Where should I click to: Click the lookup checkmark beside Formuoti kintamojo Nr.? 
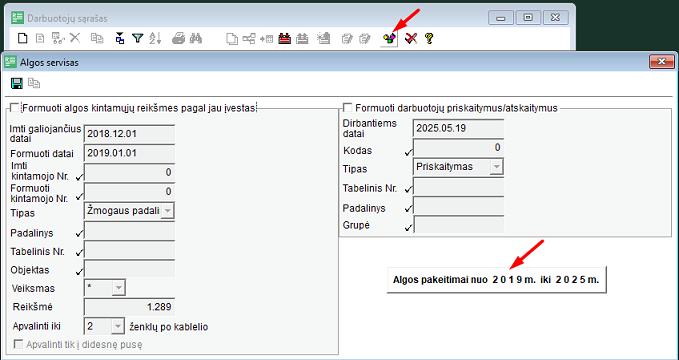79,197
